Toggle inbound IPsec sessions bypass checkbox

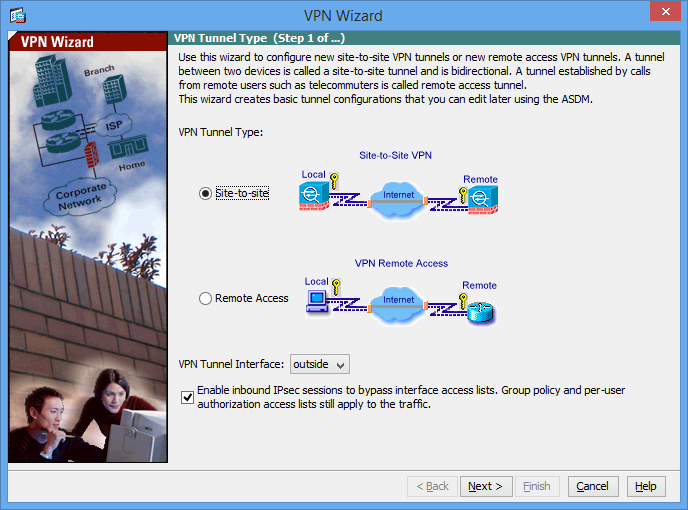point(187,397)
